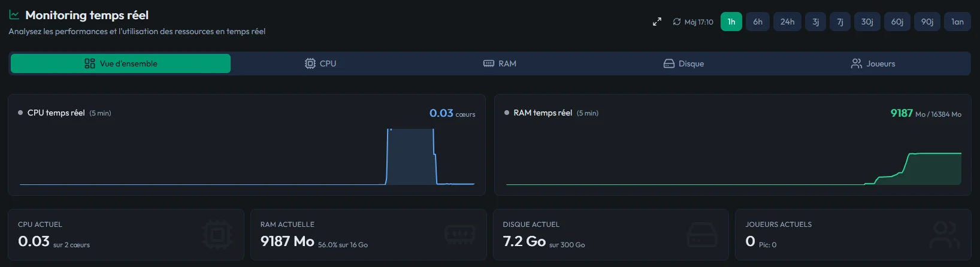Click the grid icon in the Vue d'ensemble tab
This screenshot has width=980, height=267.
coord(90,63)
